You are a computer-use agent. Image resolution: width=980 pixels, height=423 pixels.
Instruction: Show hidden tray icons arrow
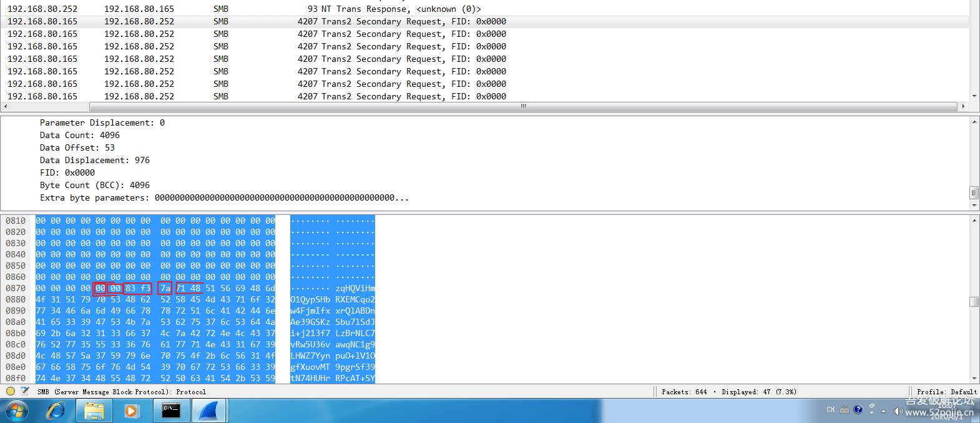pyautogui.click(x=883, y=411)
